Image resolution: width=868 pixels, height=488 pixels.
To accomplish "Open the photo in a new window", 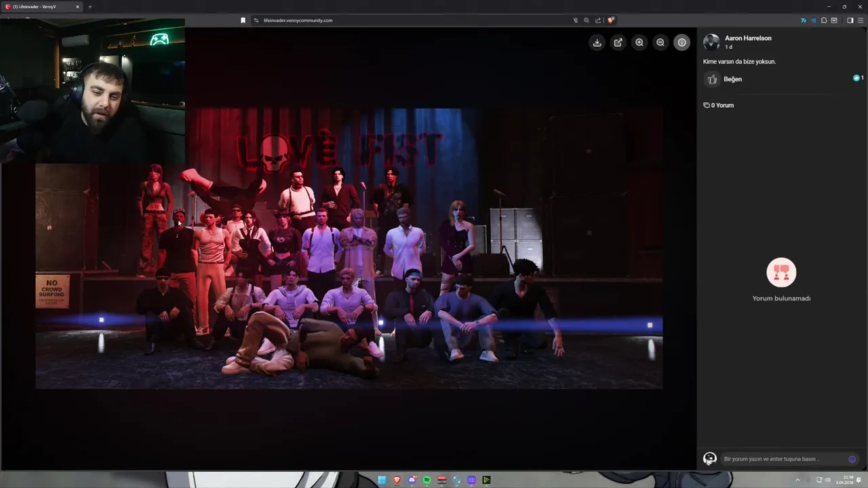I will tap(618, 43).
